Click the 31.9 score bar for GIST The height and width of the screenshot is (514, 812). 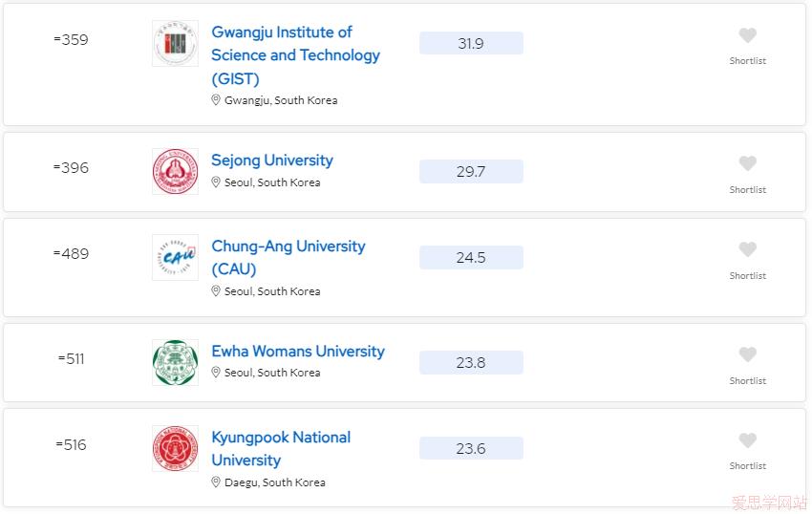click(x=471, y=43)
